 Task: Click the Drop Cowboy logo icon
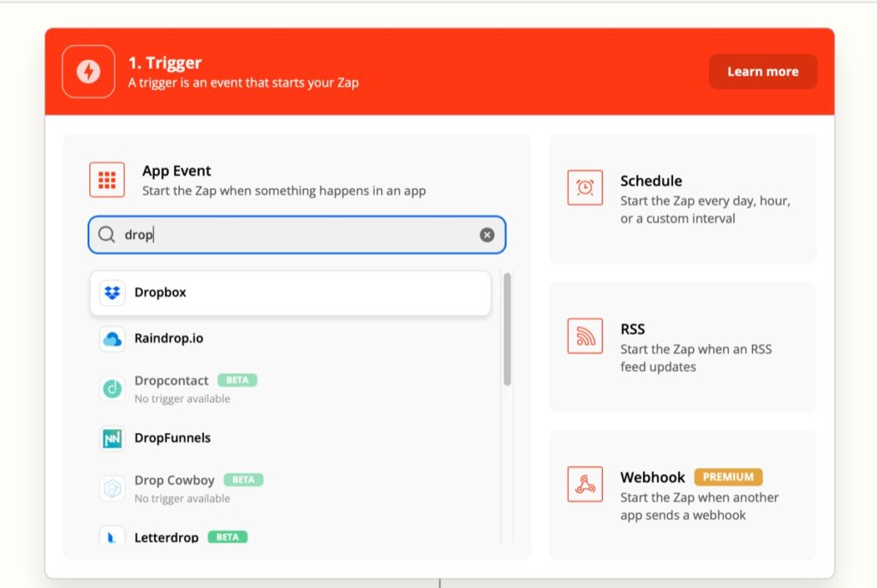[x=112, y=489]
